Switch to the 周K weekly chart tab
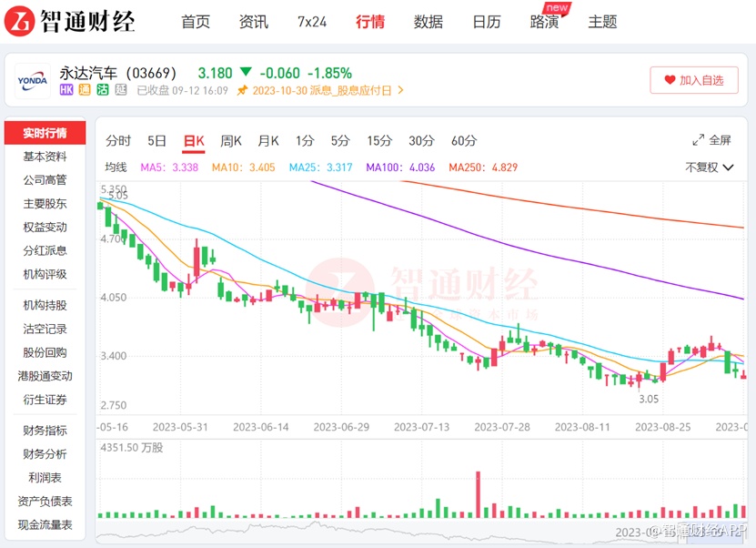 [x=231, y=140]
